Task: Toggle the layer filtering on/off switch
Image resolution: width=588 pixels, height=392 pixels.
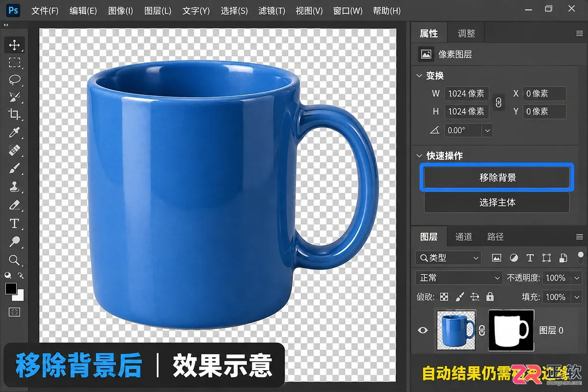Action: (580, 258)
